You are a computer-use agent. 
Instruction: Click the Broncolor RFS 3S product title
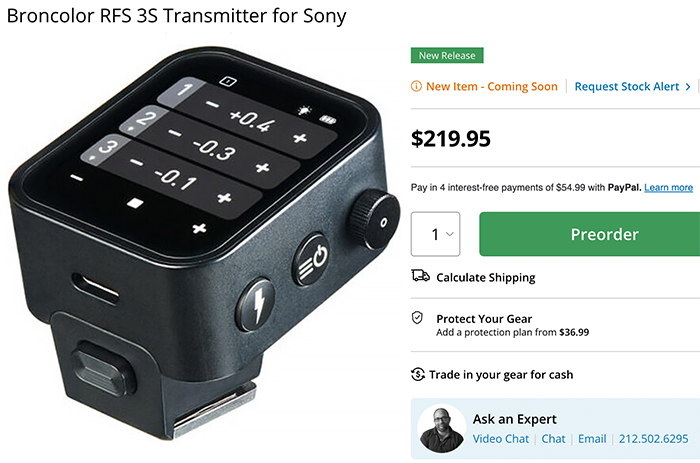177,16
